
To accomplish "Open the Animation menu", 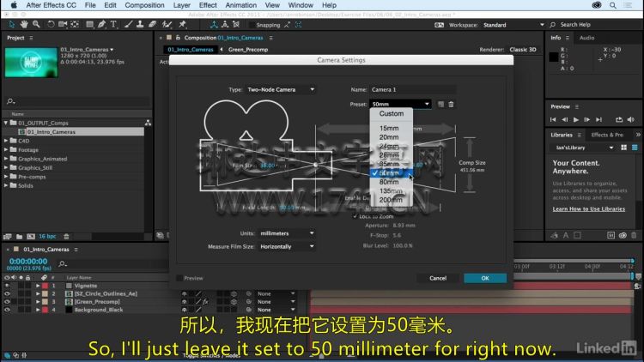I will click(x=241, y=5).
